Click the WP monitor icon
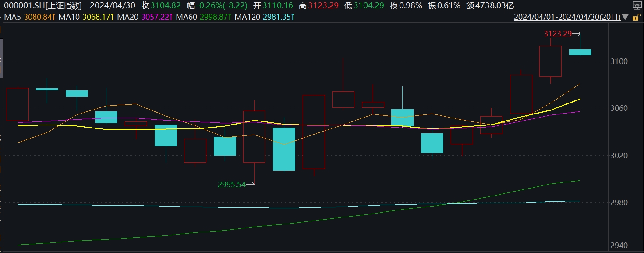This screenshot has height=253, width=644. [x=637, y=5]
